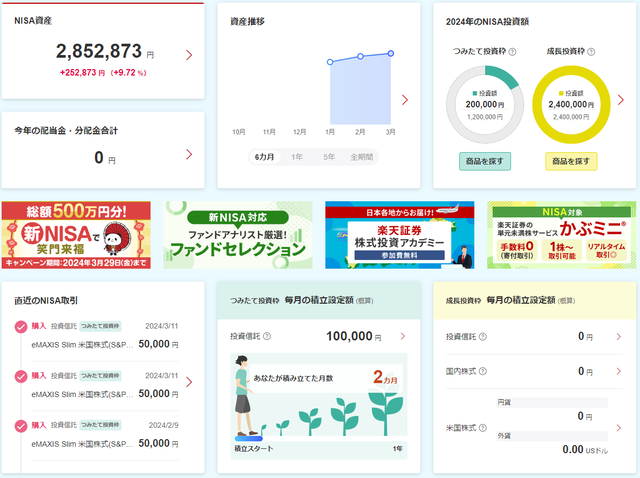Click the 2月 data point on chart

click(360, 56)
